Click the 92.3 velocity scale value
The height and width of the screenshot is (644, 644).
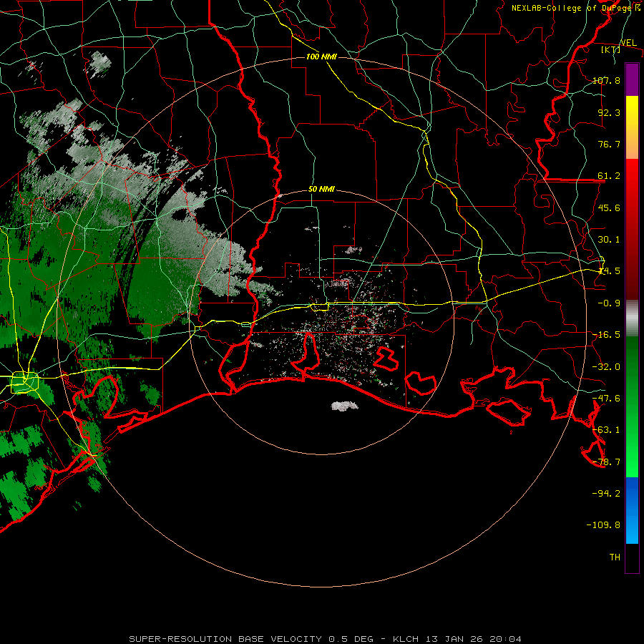coord(609,112)
